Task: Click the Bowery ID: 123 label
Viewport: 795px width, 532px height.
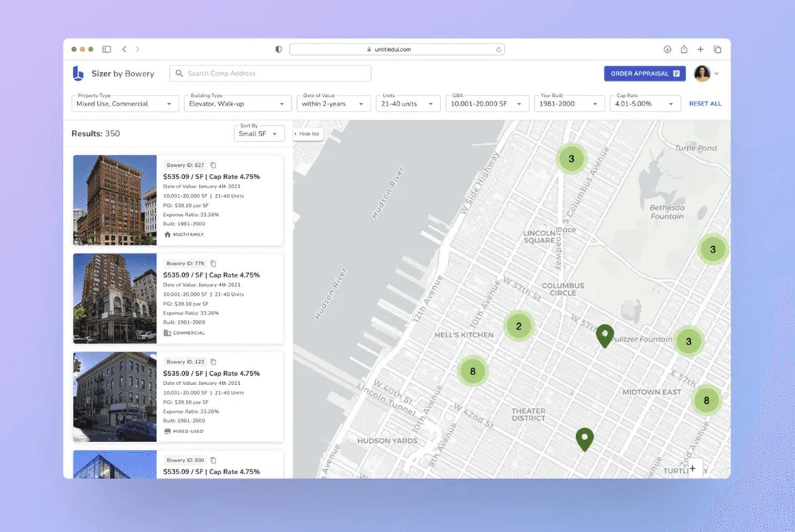Action: point(185,362)
